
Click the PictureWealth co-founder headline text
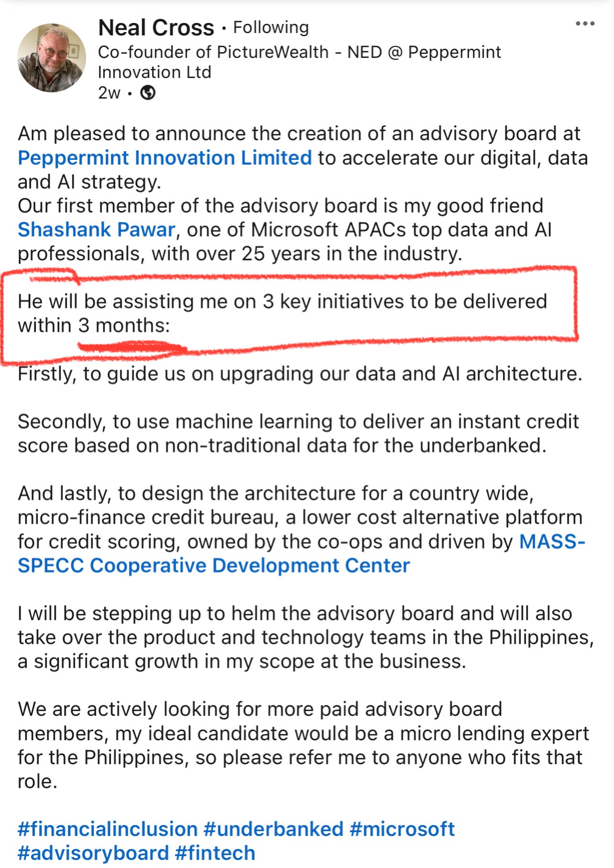click(x=299, y=62)
